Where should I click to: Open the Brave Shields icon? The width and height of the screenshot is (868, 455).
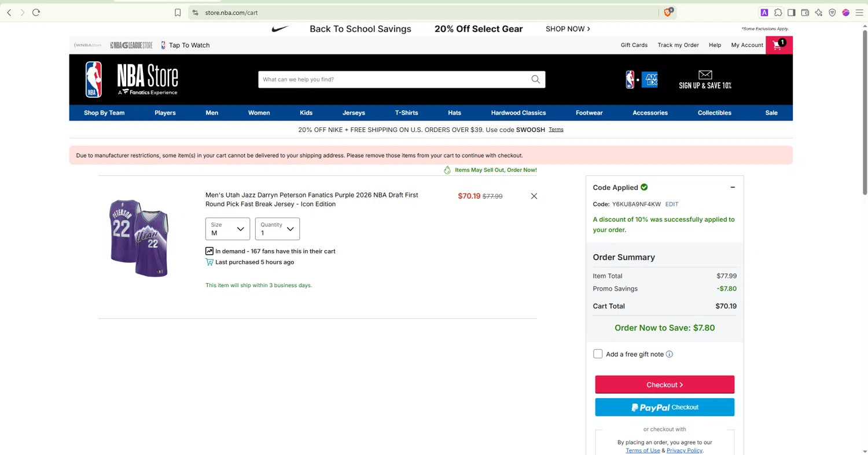(668, 12)
